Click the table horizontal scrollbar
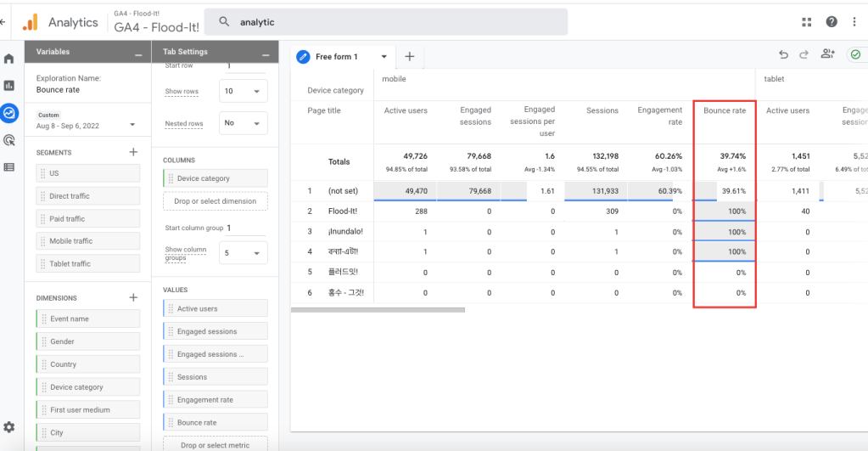Viewport: 868px width, 451px height. (378, 310)
